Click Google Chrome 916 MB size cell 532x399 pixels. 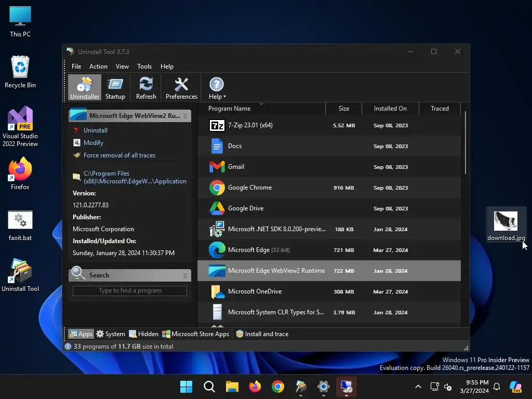(x=344, y=188)
